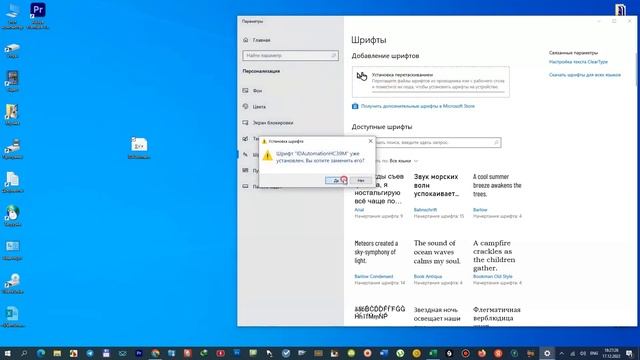The image size is (640, 360).
Task: Open the Цвета personalization section
Action: pyautogui.click(x=259, y=107)
